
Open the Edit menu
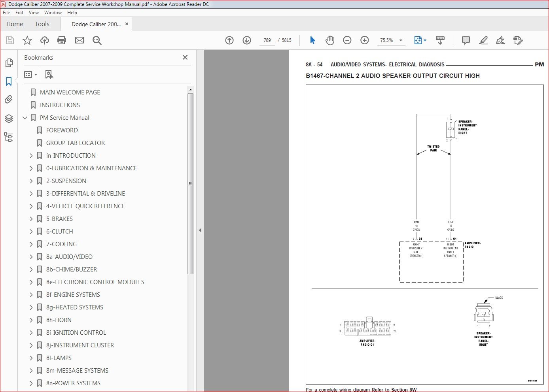(x=19, y=13)
